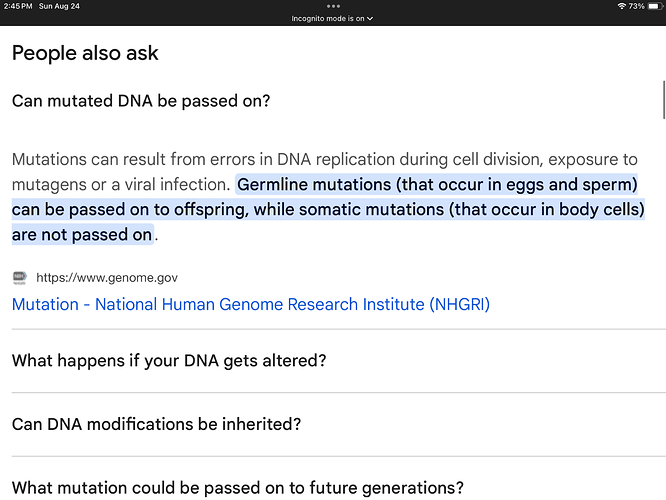Expand the Incognito mode chevron

(370, 19)
